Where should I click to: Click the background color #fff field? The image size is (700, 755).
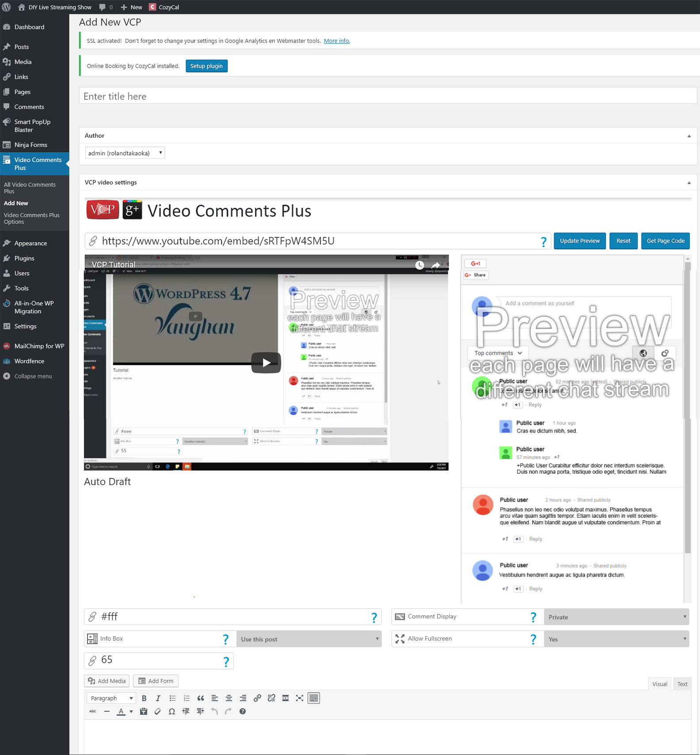pos(233,617)
